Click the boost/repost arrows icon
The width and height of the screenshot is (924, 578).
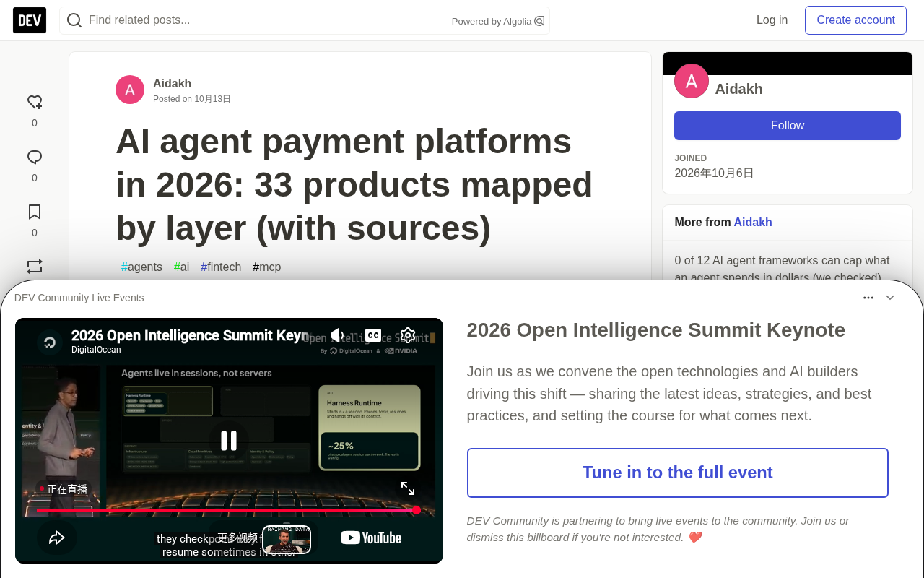pyautogui.click(x=35, y=267)
